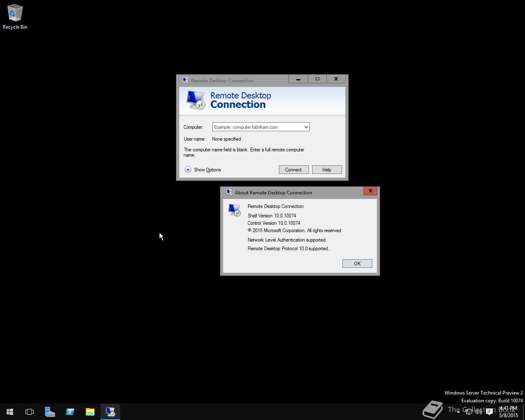The image size is (525, 420).
Task: Click the maximize button of Remote Desktop Connection
Action: (x=317, y=79)
